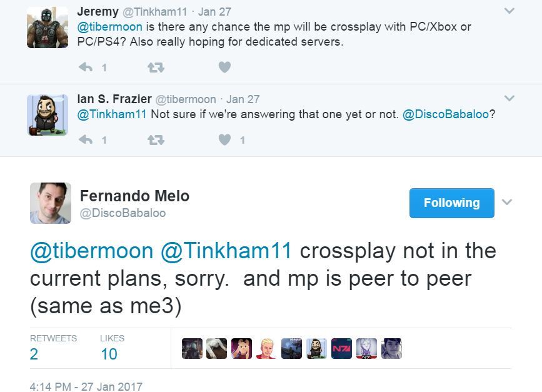542x392 pixels.
Task: Open Jeremy's profile avatar
Action: [48, 28]
